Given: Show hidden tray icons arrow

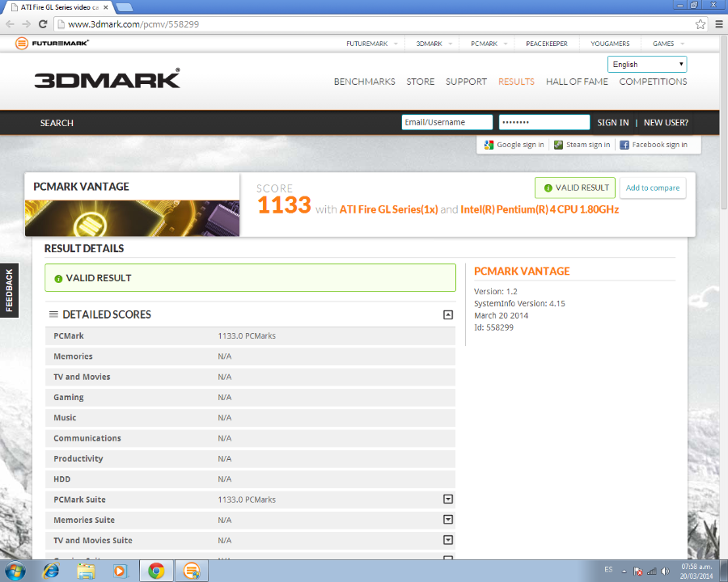Looking at the screenshot, I should click(624, 571).
